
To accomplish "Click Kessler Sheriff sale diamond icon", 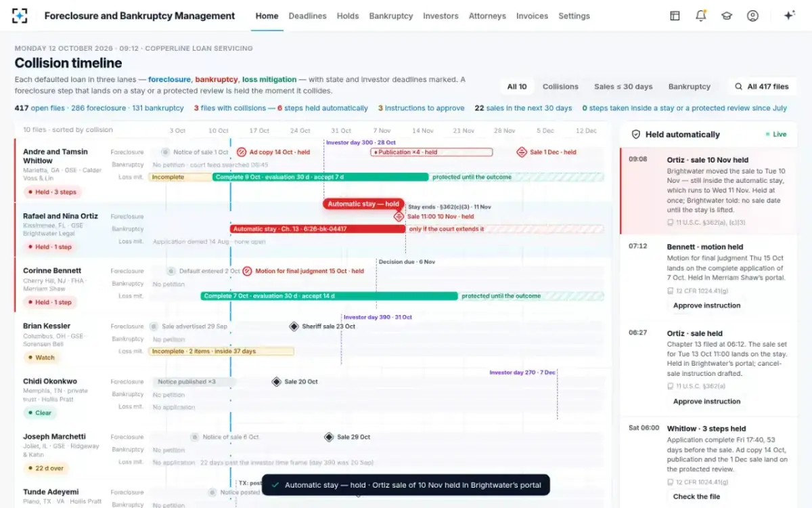I will pos(294,326).
